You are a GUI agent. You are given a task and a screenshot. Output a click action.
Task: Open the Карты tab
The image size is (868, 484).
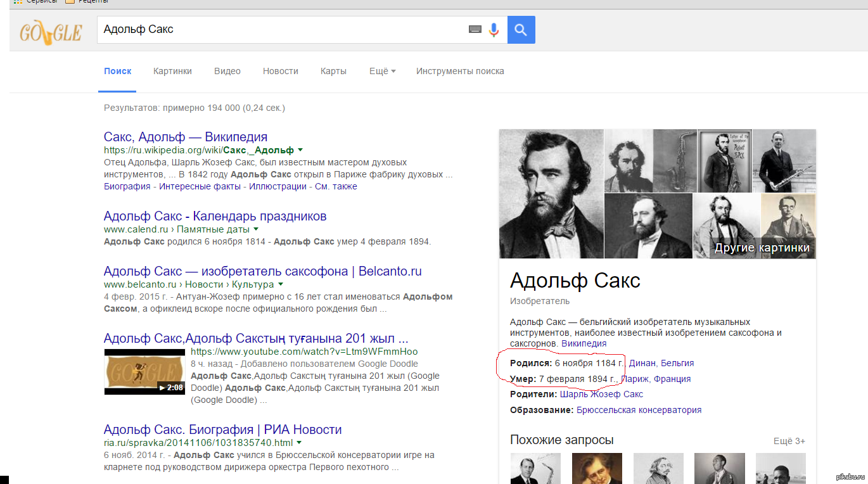tap(333, 71)
